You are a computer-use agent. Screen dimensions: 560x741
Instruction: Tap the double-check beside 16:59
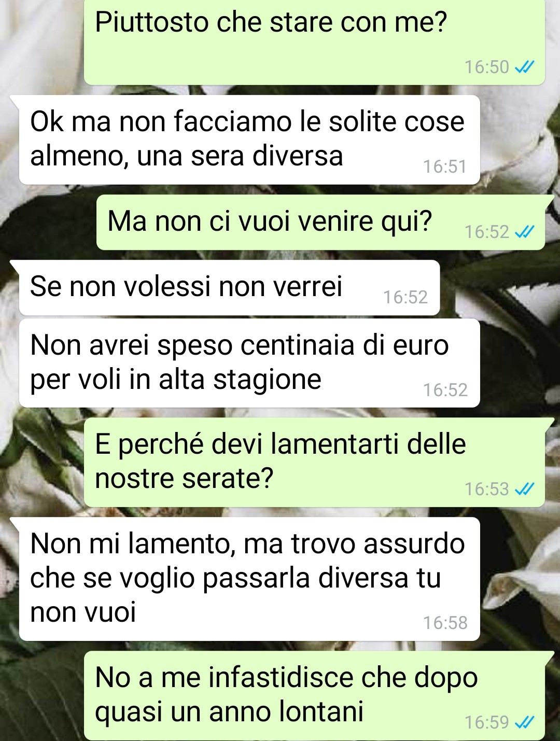[524, 722]
